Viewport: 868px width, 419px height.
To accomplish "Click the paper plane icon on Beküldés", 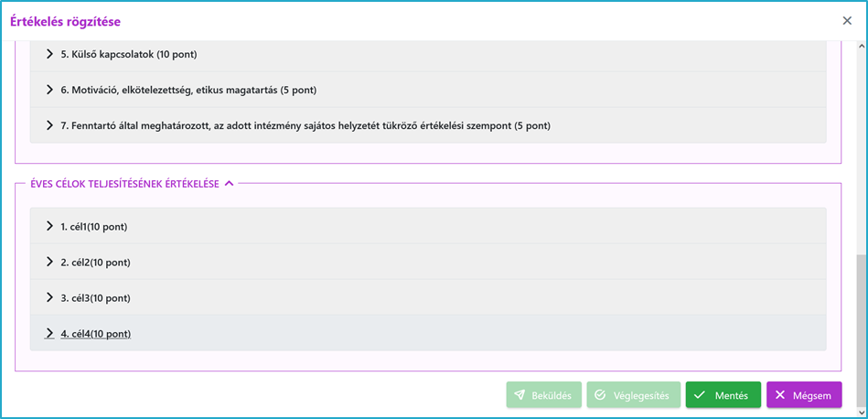I will (520, 395).
